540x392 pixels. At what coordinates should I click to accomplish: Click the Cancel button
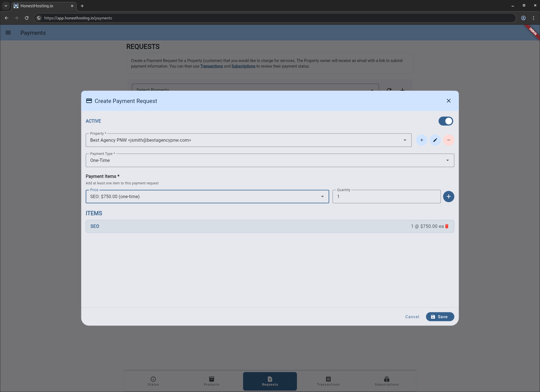(x=412, y=317)
